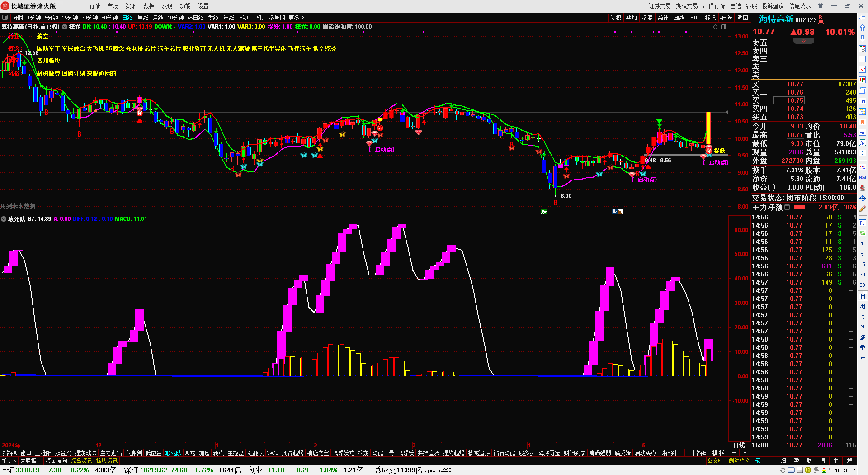Click the colored table grid sidebar icon
The width and height of the screenshot is (868, 475).
[863, 59]
